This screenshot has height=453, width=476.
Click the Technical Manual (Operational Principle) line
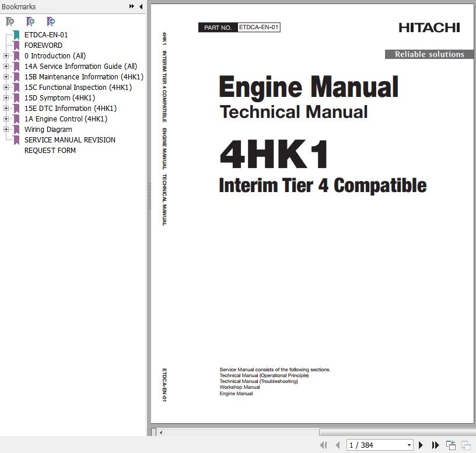pyautogui.click(x=264, y=375)
